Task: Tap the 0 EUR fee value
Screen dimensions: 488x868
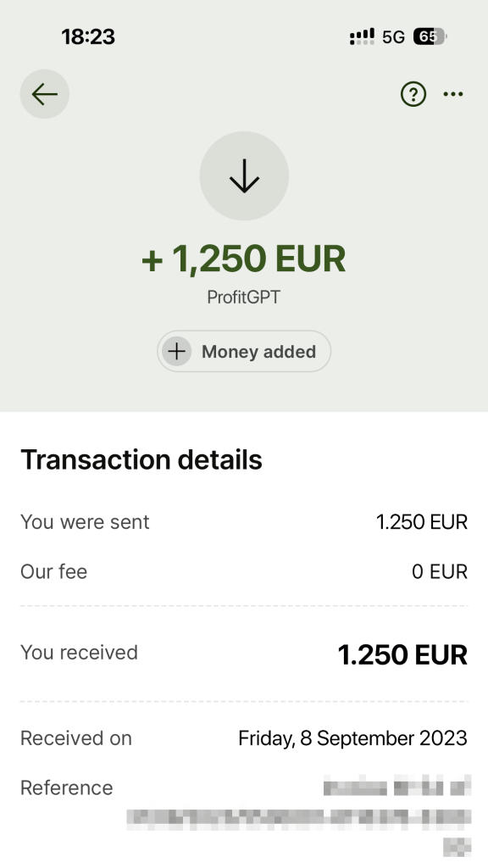Action: (x=440, y=572)
